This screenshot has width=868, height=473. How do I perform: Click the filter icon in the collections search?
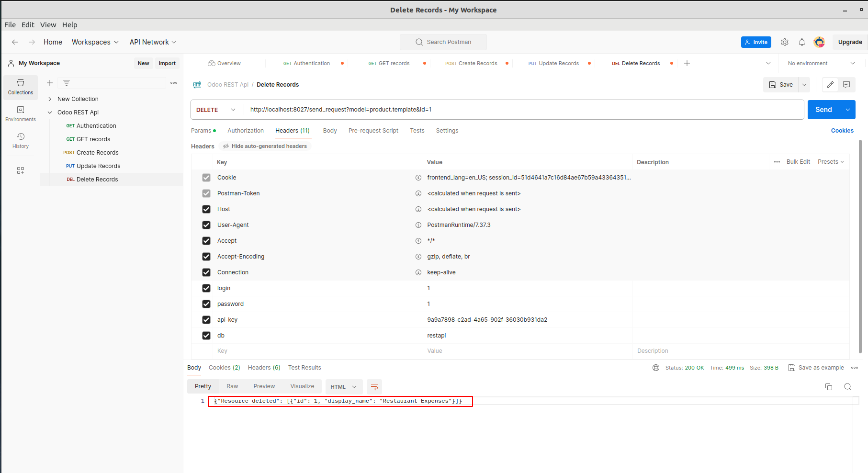click(x=67, y=83)
